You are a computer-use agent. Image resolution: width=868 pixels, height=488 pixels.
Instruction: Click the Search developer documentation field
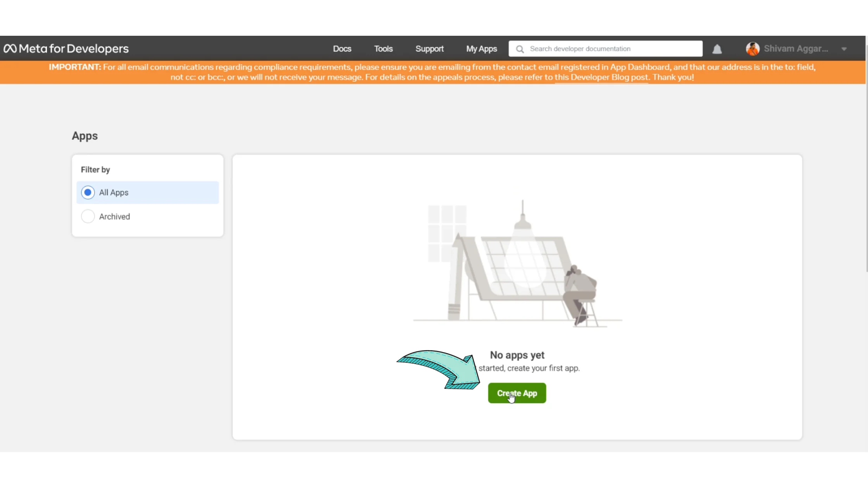[x=612, y=49]
